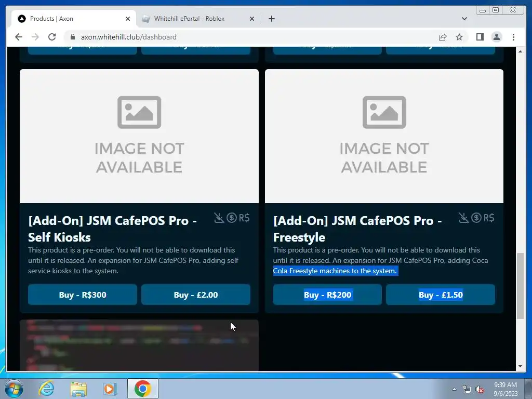Viewport: 532px width, 399px height.
Task: Share this page via share icon
Action: (x=443, y=37)
